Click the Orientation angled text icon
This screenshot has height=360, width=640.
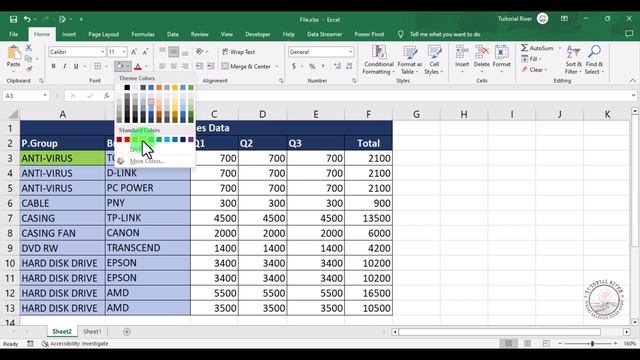click(200, 52)
